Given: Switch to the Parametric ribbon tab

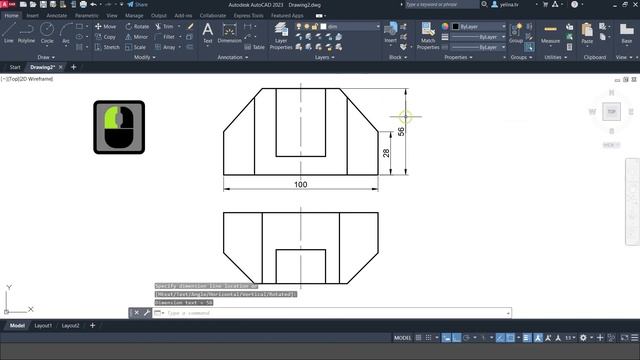Looking at the screenshot, I should (x=87, y=16).
